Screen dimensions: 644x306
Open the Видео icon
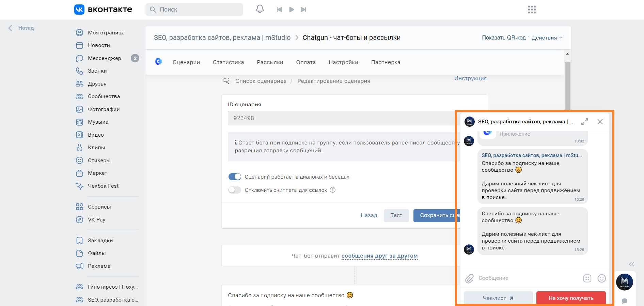click(x=79, y=135)
